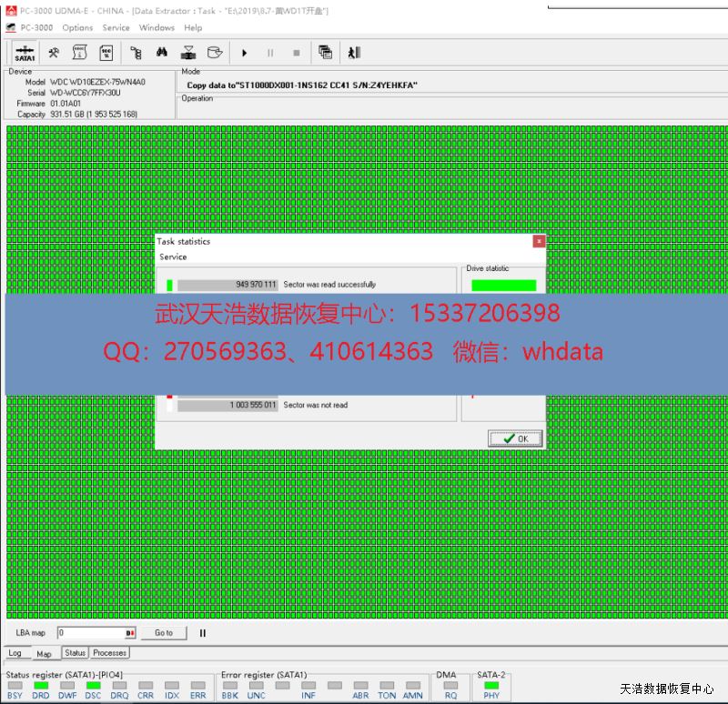Click the SATA1 port selector icon

point(25,53)
